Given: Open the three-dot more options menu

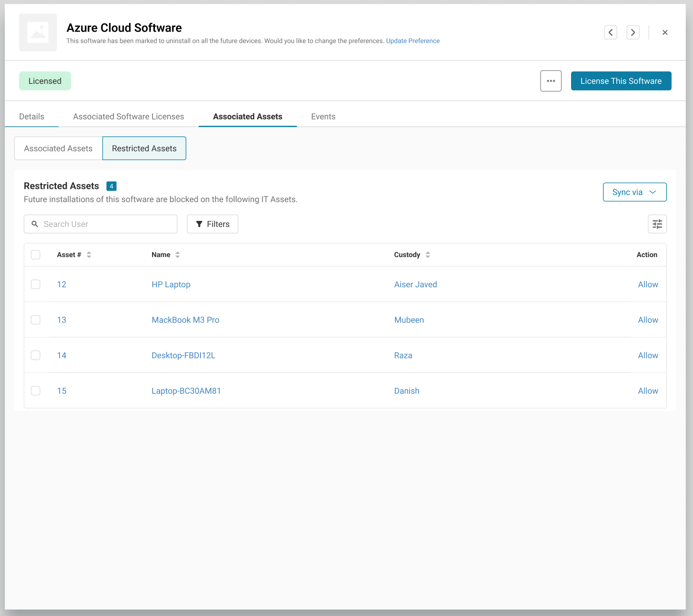Looking at the screenshot, I should pyautogui.click(x=551, y=81).
